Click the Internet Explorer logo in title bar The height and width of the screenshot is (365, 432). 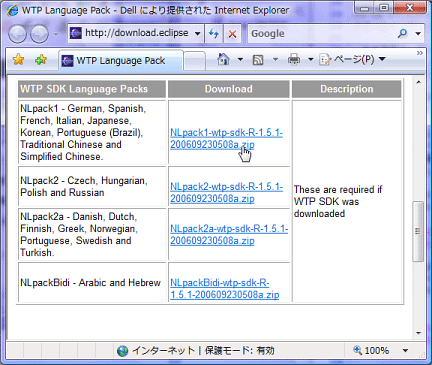pyautogui.click(x=12, y=10)
